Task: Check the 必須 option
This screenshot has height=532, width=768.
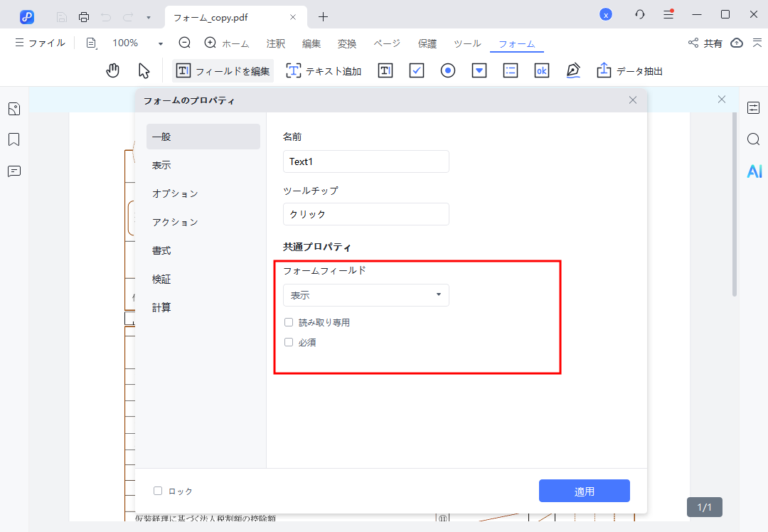Action: 288,342
